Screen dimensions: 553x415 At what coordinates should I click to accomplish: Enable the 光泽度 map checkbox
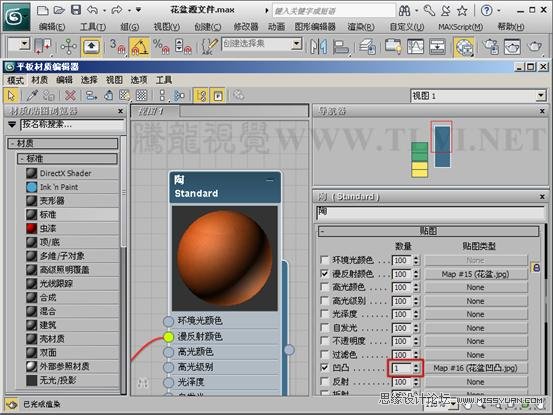point(324,314)
